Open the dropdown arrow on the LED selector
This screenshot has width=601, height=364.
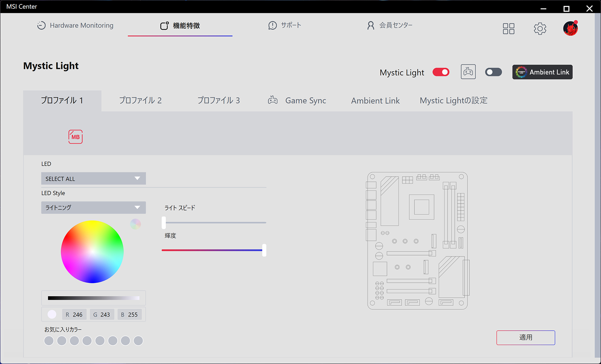(x=137, y=178)
